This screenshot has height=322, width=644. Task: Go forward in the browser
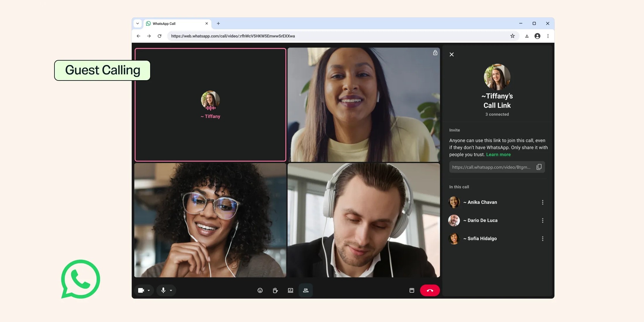(149, 36)
